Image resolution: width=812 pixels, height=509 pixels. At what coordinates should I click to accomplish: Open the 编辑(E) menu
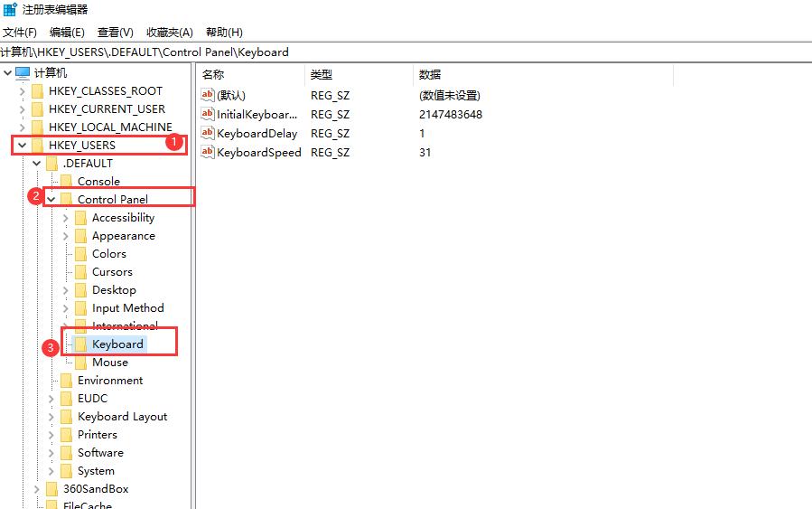[67, 33]
